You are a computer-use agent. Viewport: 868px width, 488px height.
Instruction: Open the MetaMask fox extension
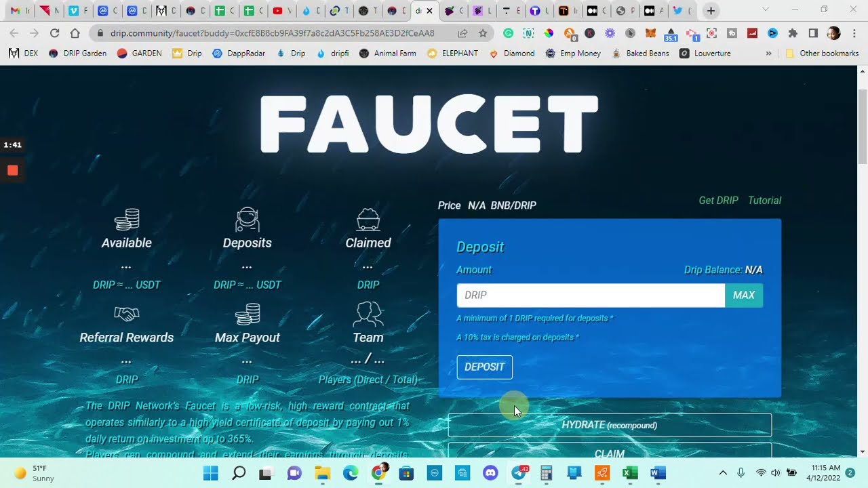coord(650,33)
